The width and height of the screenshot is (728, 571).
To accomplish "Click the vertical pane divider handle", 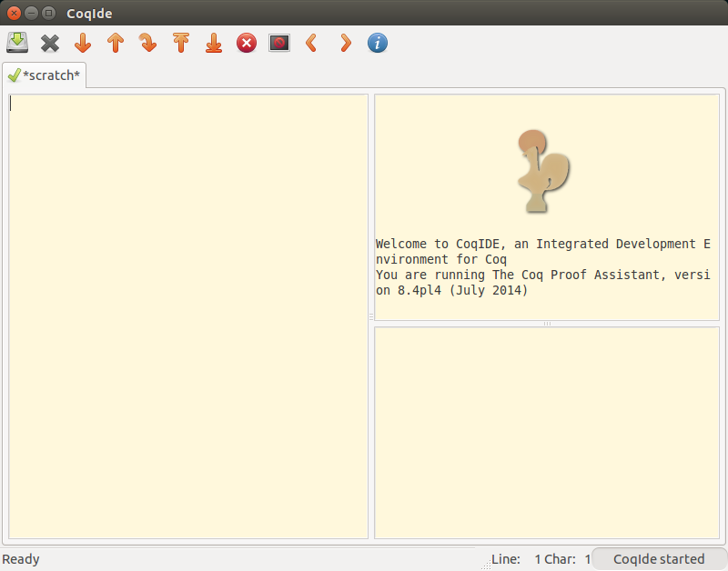I will point(371,316).
